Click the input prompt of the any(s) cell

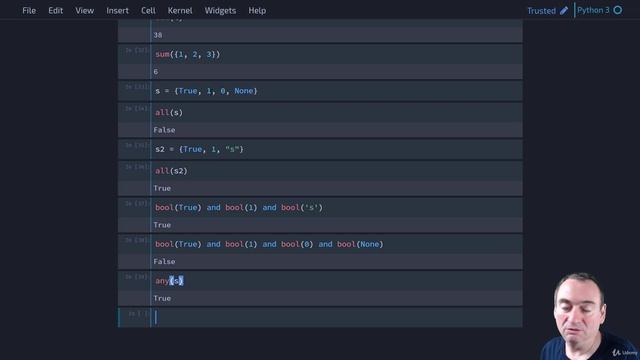(136, 277)
